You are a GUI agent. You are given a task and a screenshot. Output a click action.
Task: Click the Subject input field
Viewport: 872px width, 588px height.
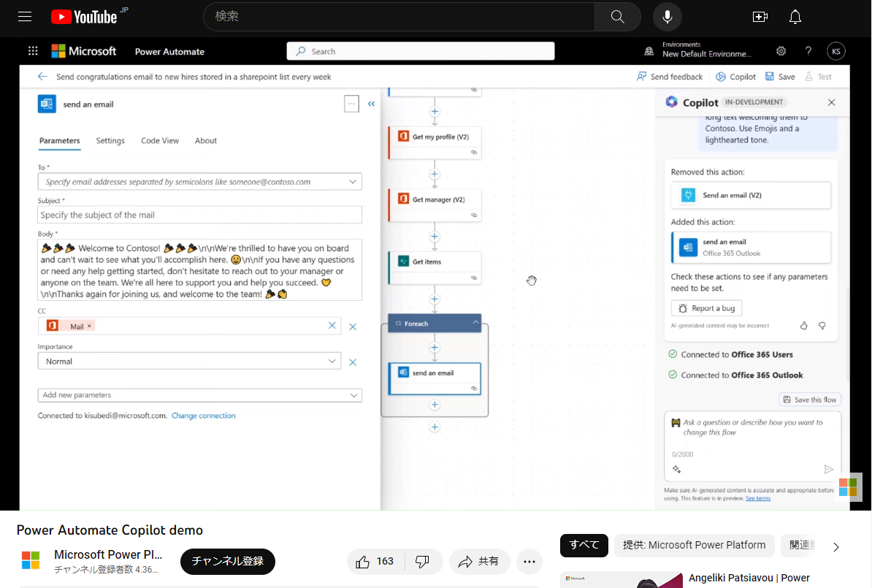(199, 215)
